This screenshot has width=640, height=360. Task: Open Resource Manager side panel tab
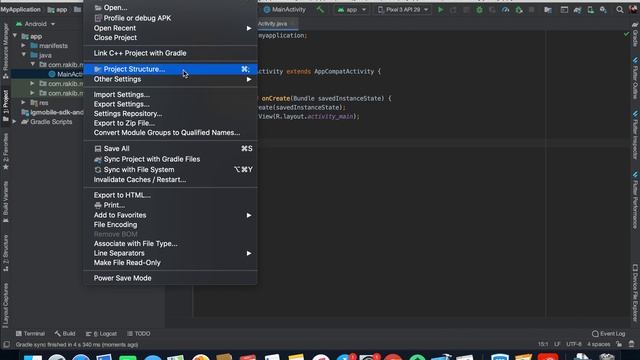click(5, 51)
